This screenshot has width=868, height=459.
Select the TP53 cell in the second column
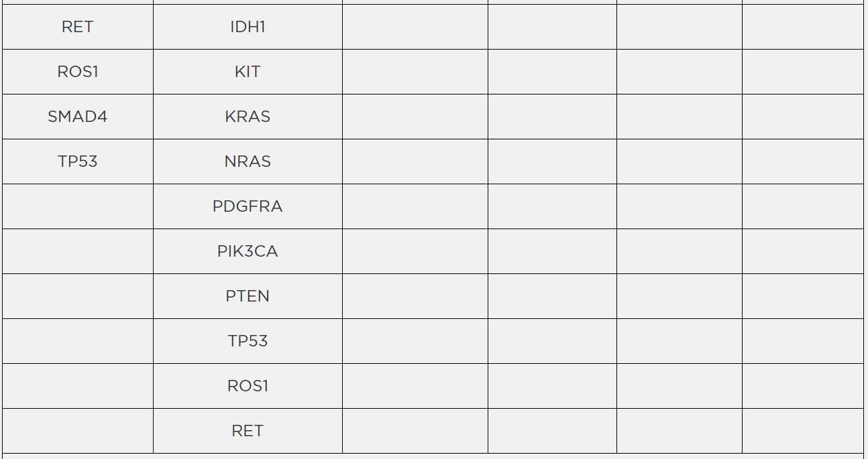tap(248, 341)
